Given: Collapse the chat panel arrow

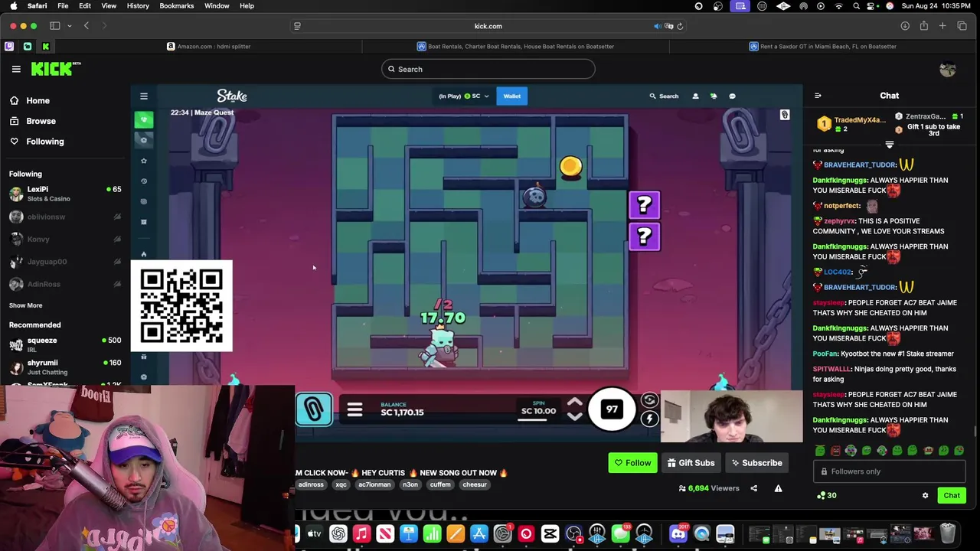Looking at the screenshot, I should click(x=818, y=96).
